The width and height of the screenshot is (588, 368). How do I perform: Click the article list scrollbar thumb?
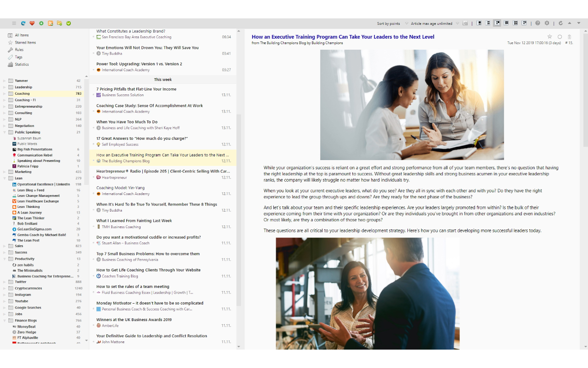[x=238, y=209]
